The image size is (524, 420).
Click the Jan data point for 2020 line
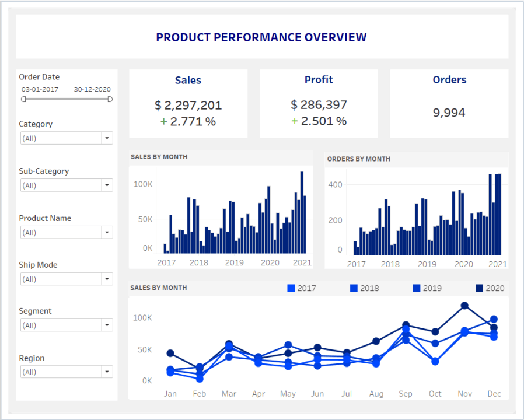[x=170, y=353]
